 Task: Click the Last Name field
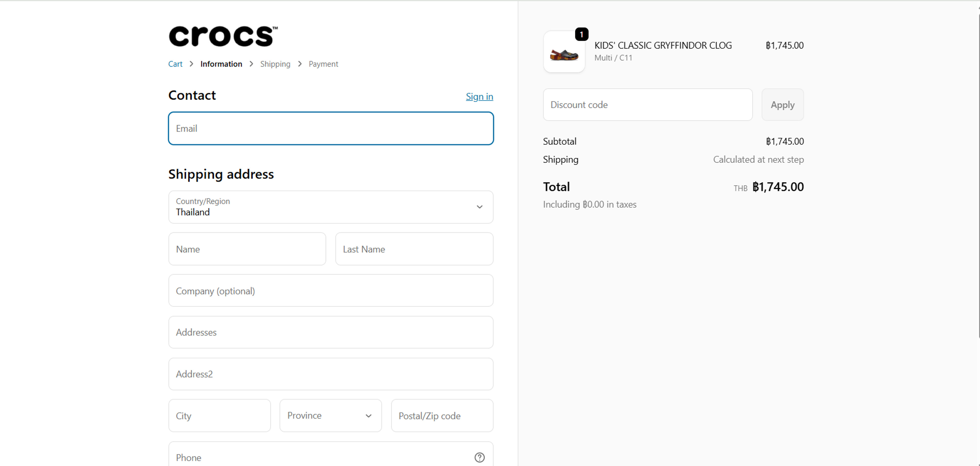click(414, 249)
